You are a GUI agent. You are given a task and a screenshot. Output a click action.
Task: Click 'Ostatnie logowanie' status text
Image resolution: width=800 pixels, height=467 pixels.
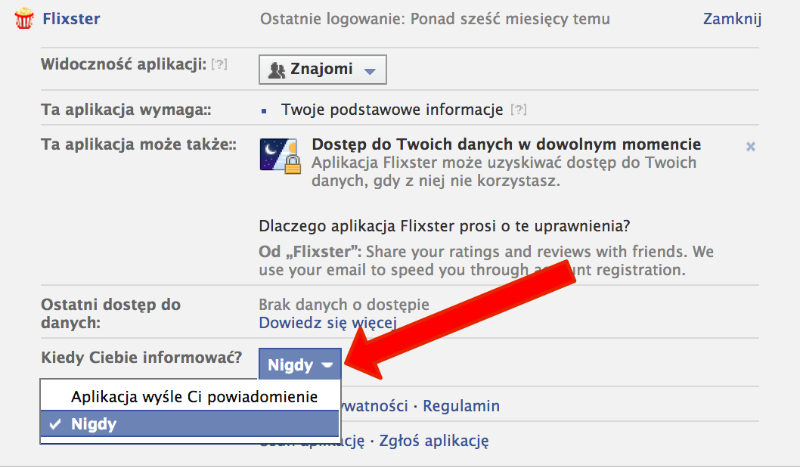coord(435,19)
